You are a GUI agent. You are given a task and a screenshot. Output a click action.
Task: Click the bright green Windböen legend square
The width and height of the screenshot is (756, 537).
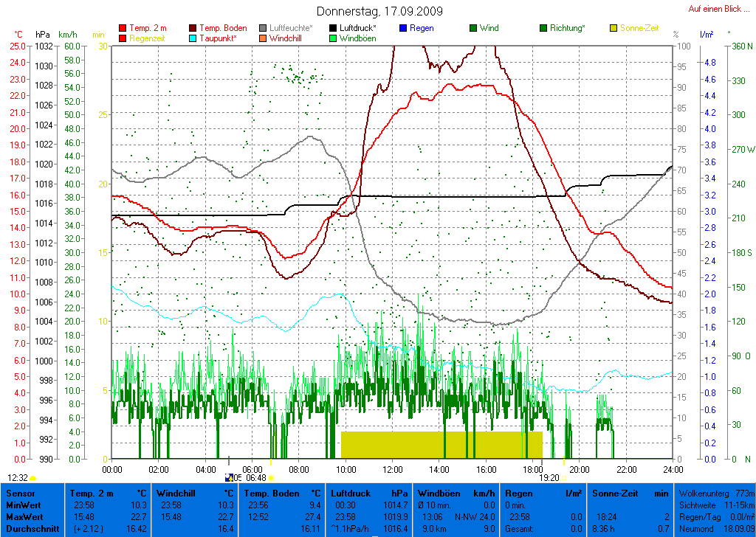334,38
